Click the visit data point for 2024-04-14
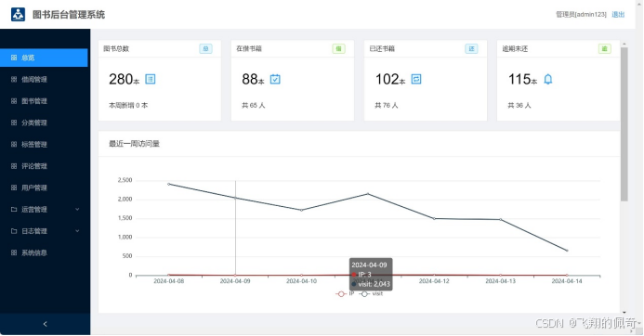The image size is (644, 336). point(567,251)
